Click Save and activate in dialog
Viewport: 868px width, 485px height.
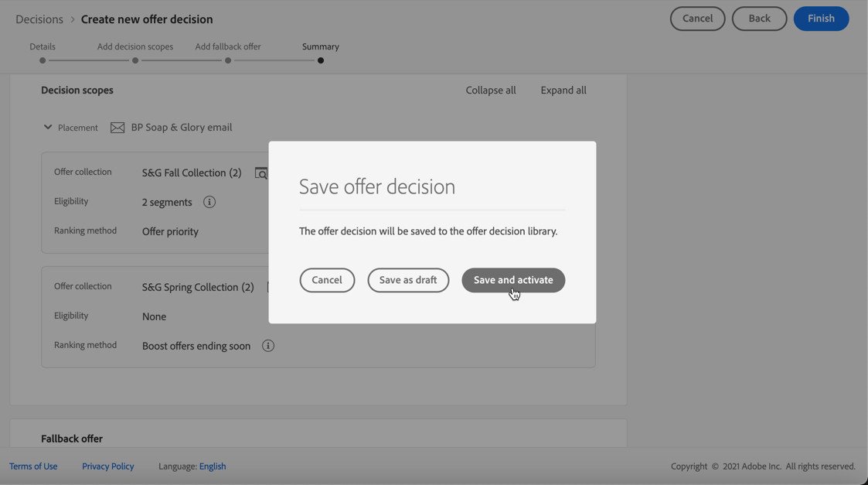[x=513, y=280]
